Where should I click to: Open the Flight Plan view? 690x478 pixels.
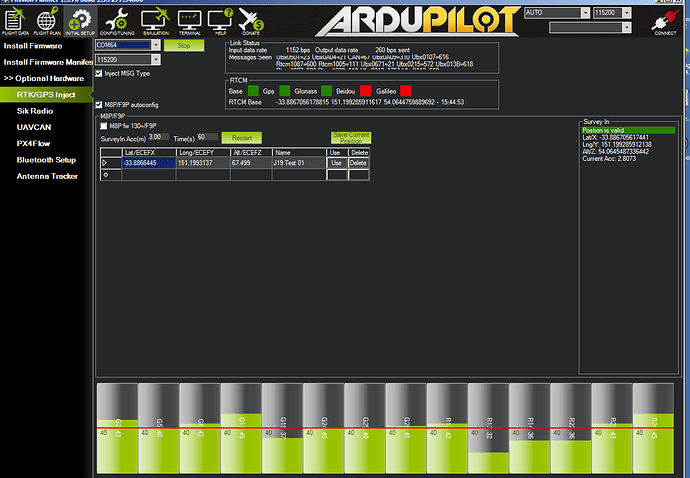tap(46, 20)
